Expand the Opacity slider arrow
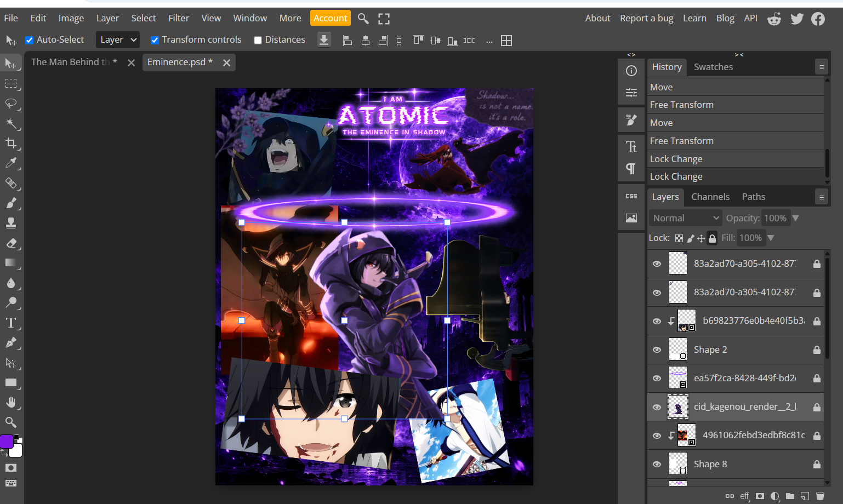 click(x=796, y=218)
